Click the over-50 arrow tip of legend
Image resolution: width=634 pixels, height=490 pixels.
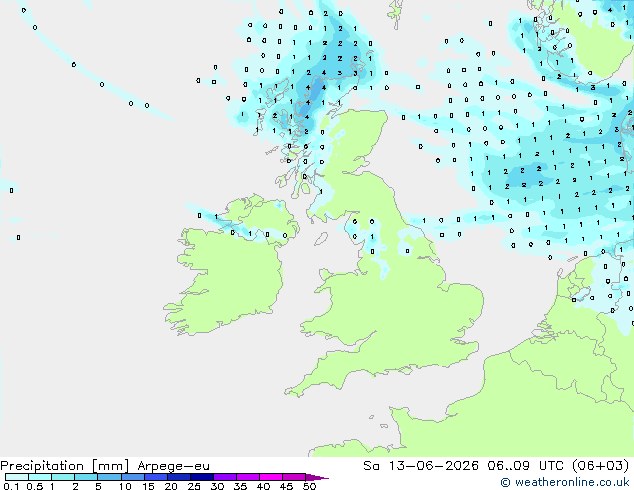coord(317,477)
